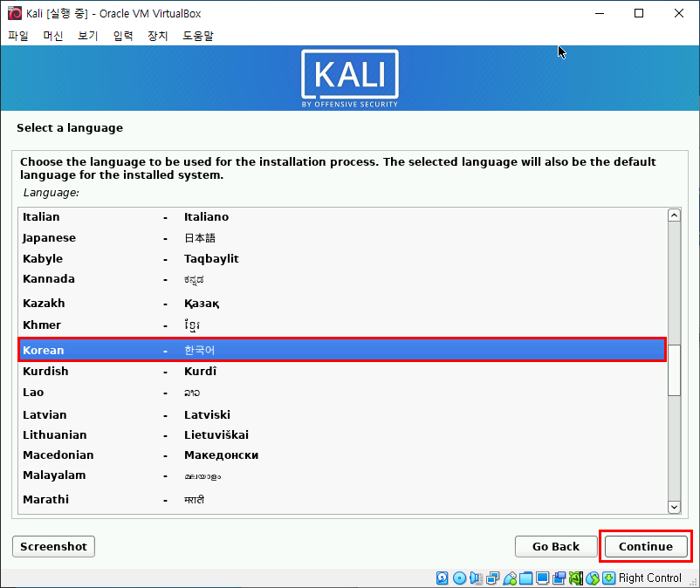Click the optical disc icon in status bar
The height and width of the screenshot is (588, 700).
point(459,578)
